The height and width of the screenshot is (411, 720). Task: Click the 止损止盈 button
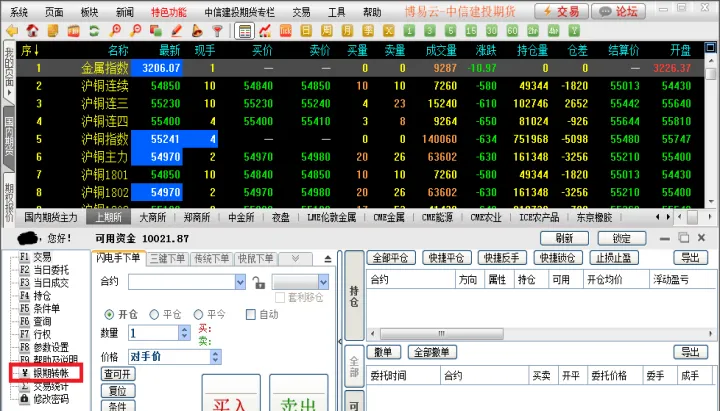click(x=613, y=258)
